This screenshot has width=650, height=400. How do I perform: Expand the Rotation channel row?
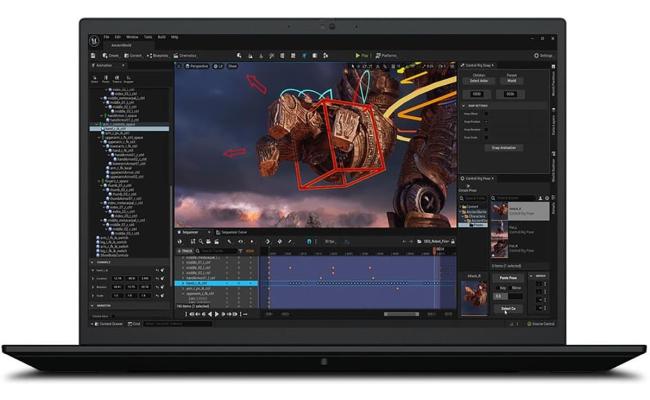[93, 287]
